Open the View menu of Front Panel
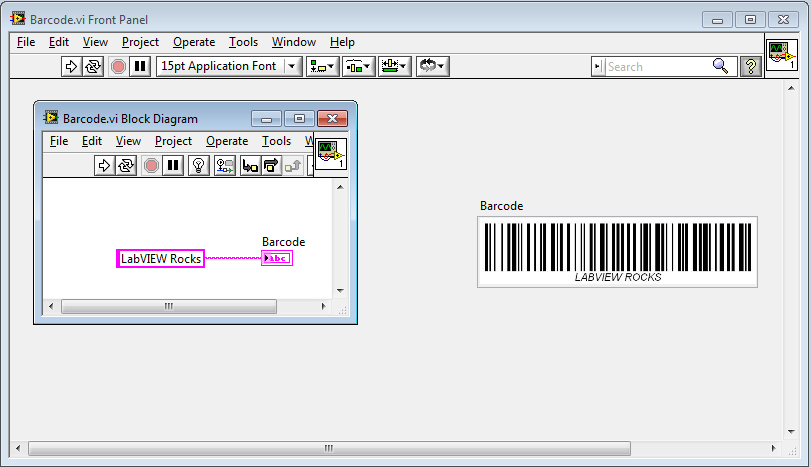The width and height of the screenshot is (811, 467). [95, 42]
